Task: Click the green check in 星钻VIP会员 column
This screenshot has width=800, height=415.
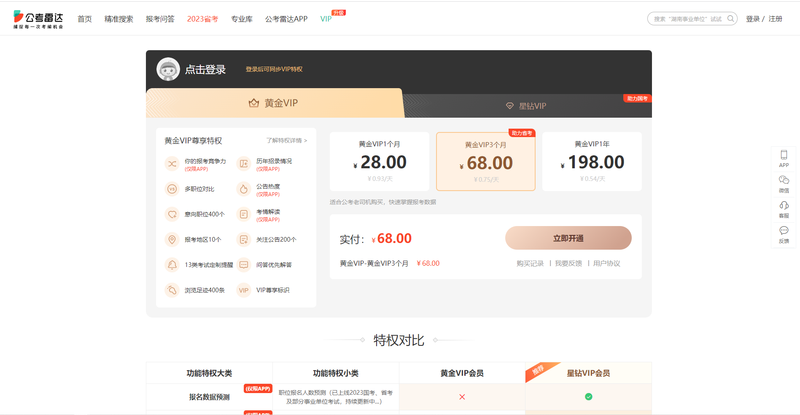Action: click(588, 397)
